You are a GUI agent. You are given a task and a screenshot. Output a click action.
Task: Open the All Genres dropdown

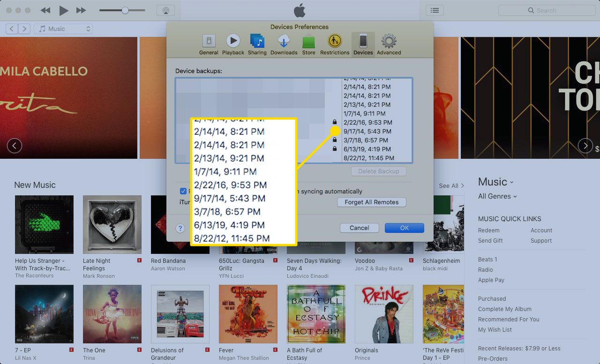(x=497, y=196)
